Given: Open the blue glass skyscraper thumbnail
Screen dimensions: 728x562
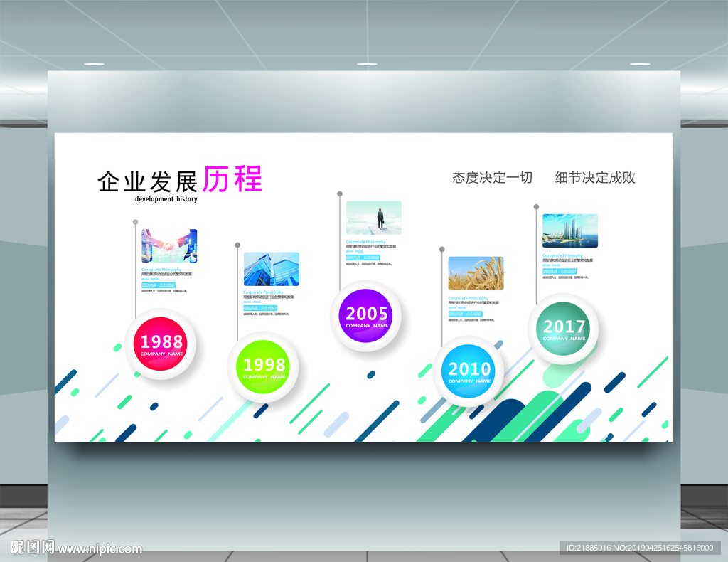Looking at the screenshot, I should (272, 269).
